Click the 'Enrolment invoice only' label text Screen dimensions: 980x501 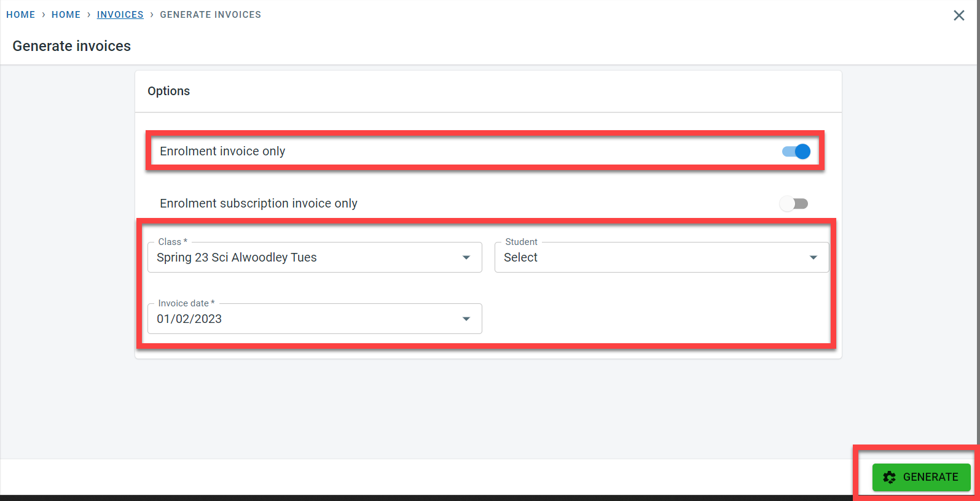222,152
